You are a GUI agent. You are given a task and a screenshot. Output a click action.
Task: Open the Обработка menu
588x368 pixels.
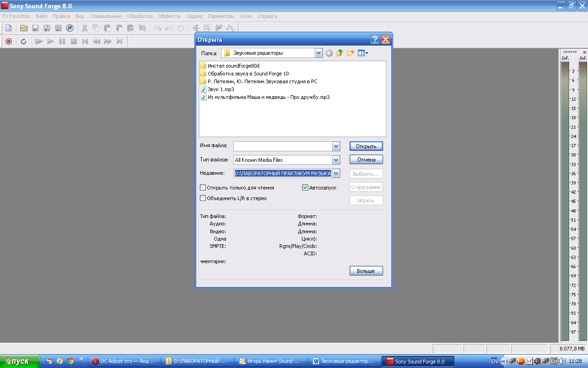click(140, 16)
